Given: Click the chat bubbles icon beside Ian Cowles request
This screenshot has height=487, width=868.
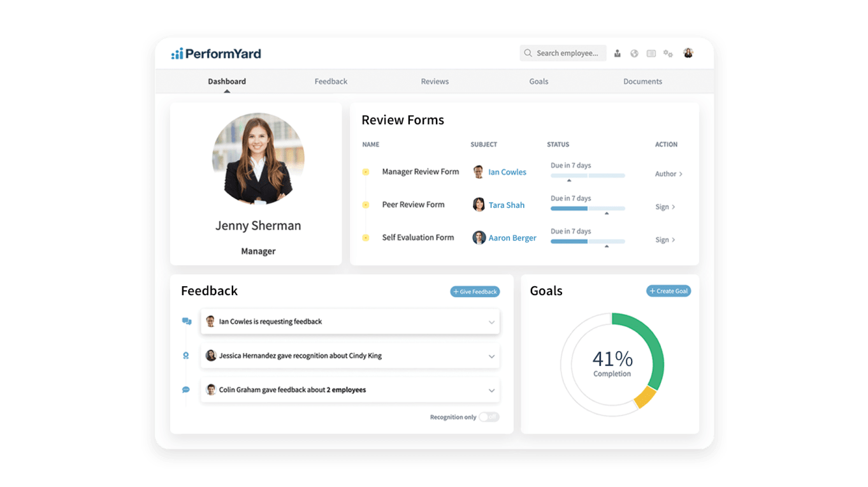Looking at the screenshot, I should coord(186,321).
